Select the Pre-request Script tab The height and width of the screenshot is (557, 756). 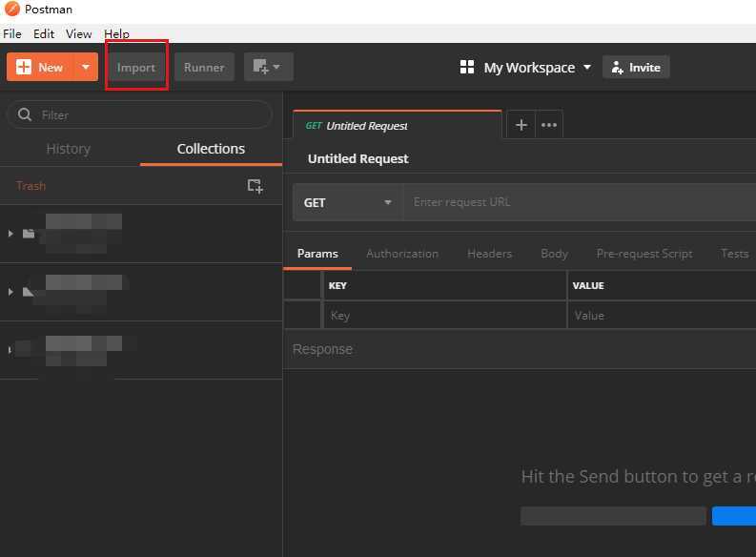[x=644, y=254]
